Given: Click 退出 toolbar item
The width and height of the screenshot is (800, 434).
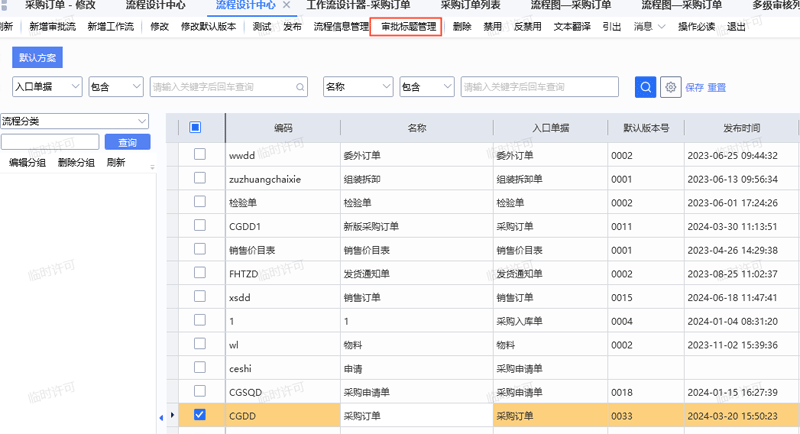Looking at the screenshot, I should (736, 27).
